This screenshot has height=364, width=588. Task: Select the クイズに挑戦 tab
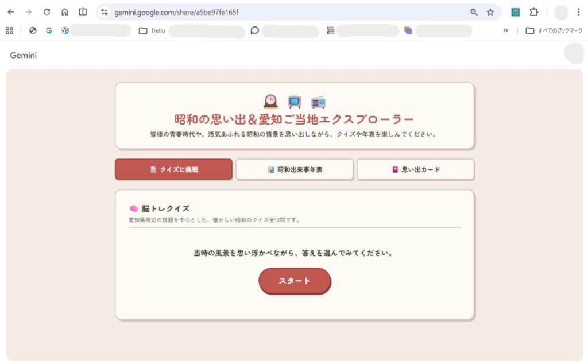click(x=173, y=169)
